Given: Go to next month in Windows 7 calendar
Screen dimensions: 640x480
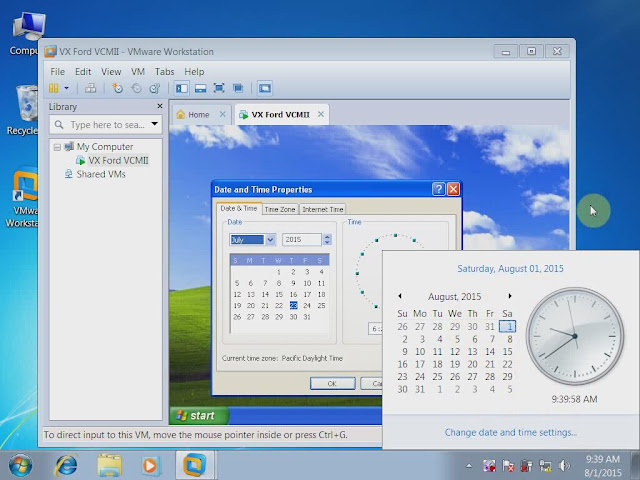Looking at the screenshot, I should [x=510, y=296].
